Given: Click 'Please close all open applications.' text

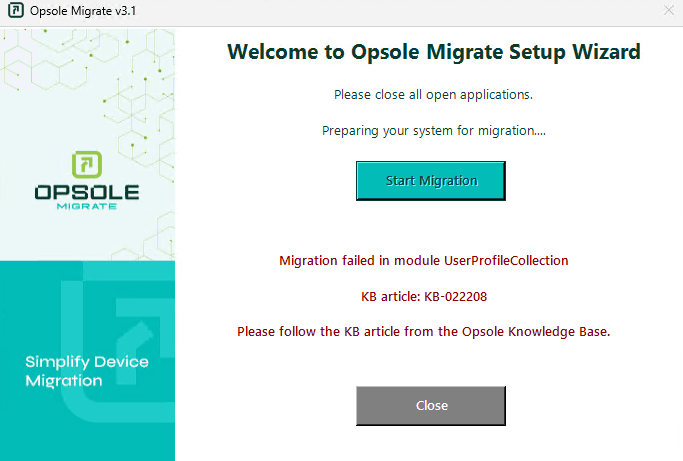Looking at the screenshot, I should (433, 95).
